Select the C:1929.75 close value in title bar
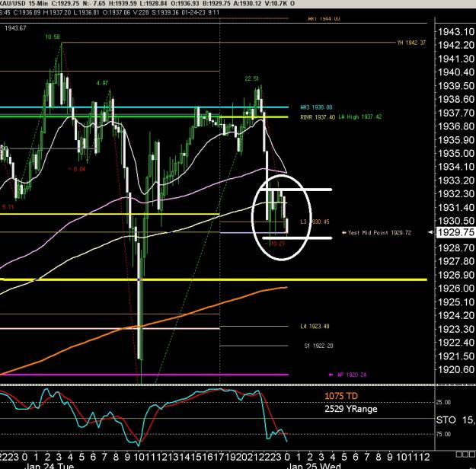476x469 pixels. pyautogui.click(x=66, y=4)
